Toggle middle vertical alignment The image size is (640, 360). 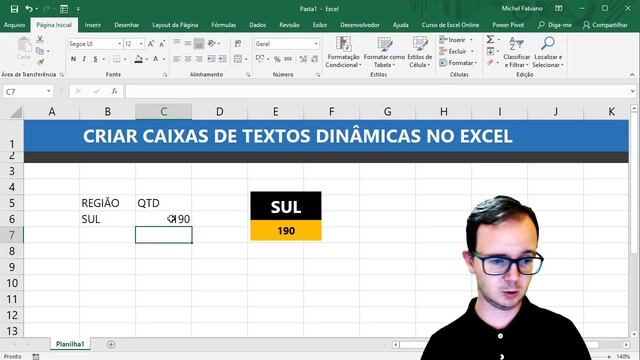click(188, 43)
